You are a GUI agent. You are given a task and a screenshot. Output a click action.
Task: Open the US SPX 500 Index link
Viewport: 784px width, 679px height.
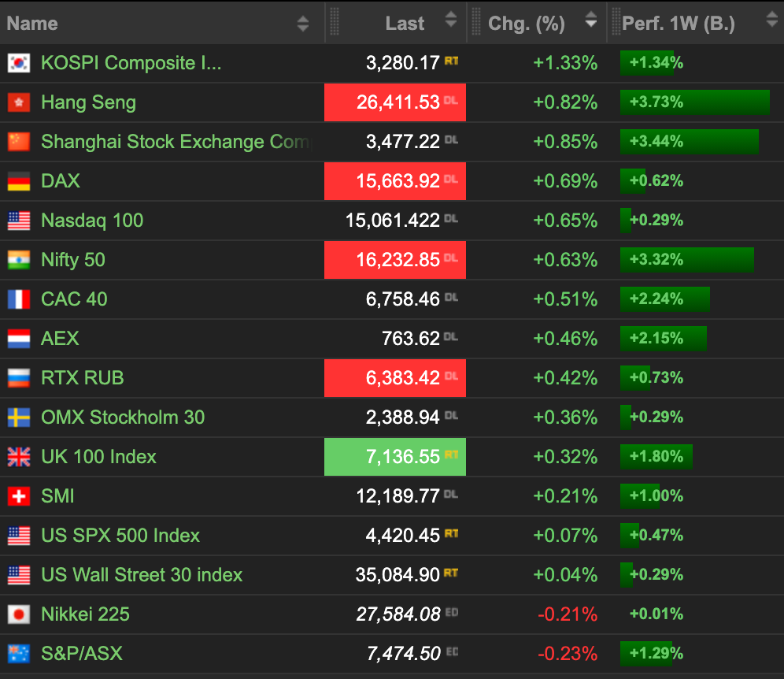(120, 536)
